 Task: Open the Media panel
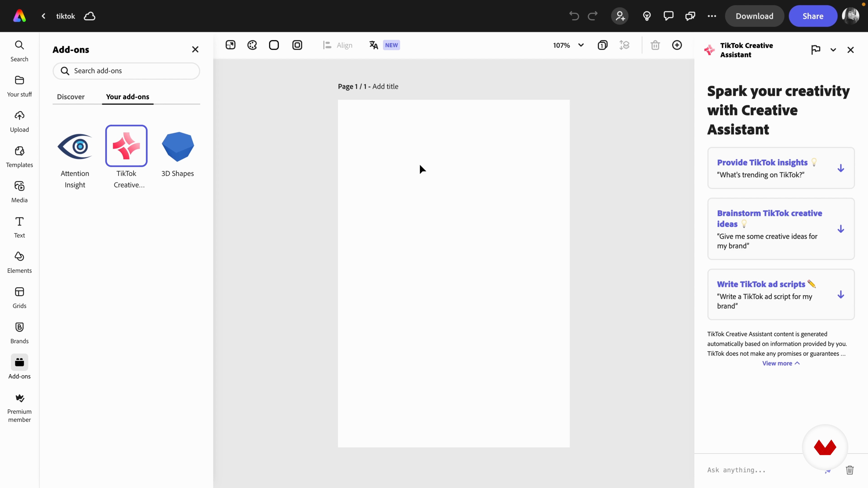[19, 192]
